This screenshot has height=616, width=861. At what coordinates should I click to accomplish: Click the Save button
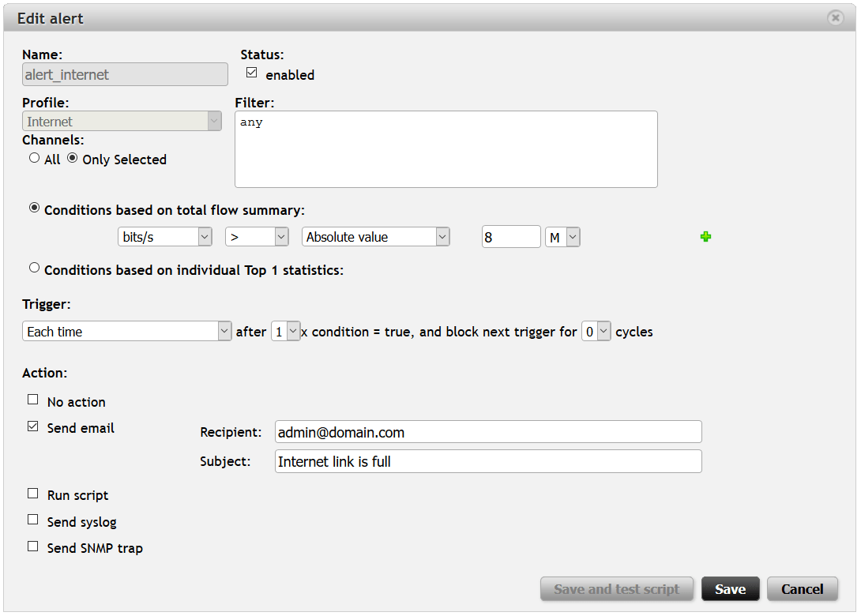[730, 589]
